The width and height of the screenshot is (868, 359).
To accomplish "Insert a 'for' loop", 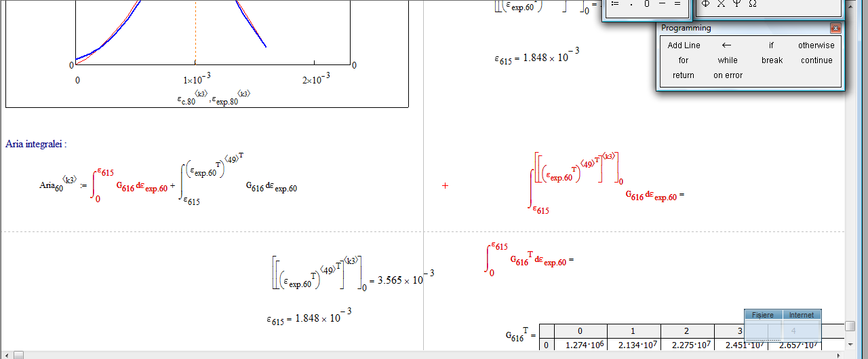I will click(x=684, y=60).
